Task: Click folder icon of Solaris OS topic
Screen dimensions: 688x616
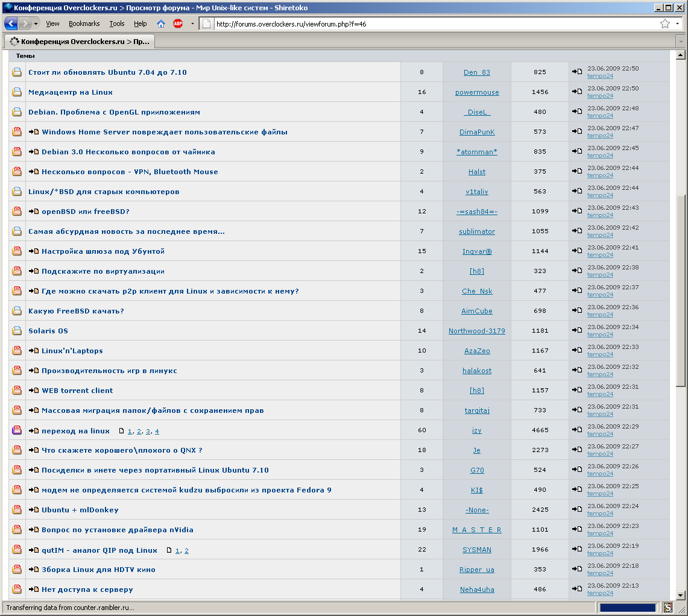Action: click(x=17, y=330)
